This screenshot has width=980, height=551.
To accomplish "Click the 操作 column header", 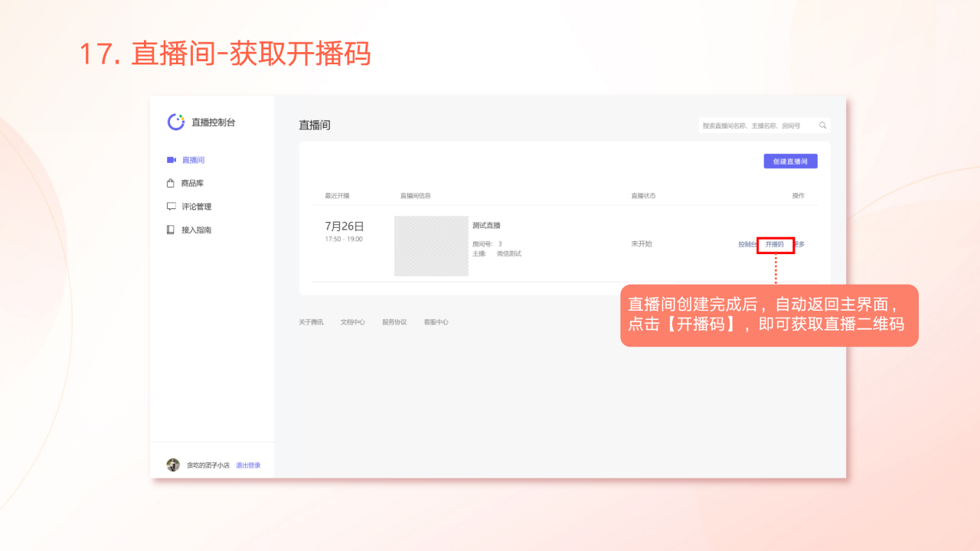I will [799, 196].
